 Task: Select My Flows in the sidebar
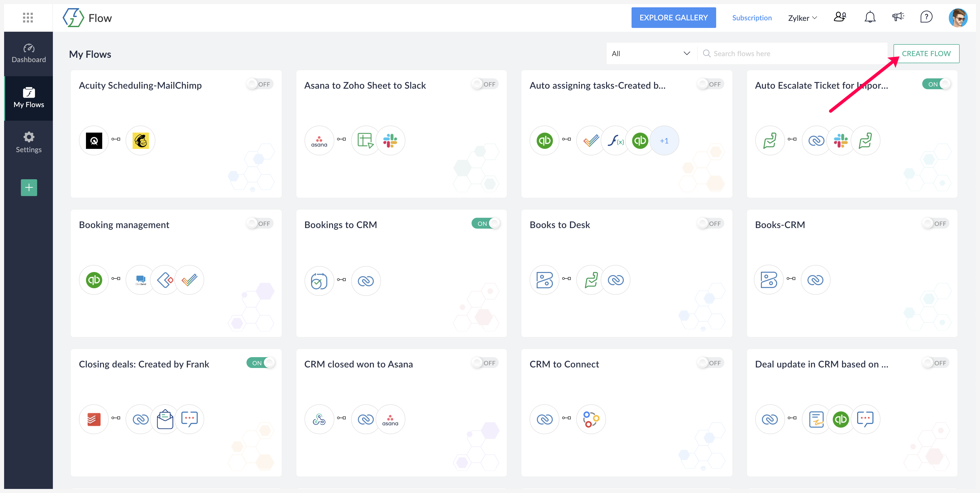pyautogui.click(x=29, y=98)
